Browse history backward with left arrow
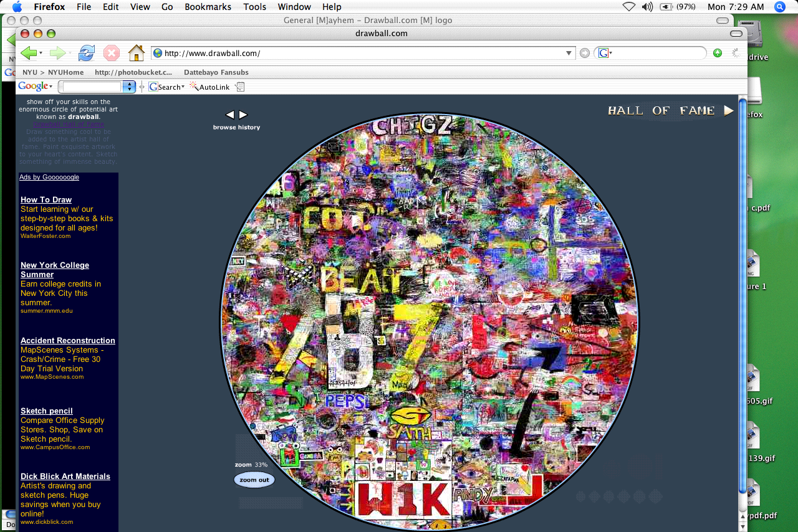 point(230,115)
